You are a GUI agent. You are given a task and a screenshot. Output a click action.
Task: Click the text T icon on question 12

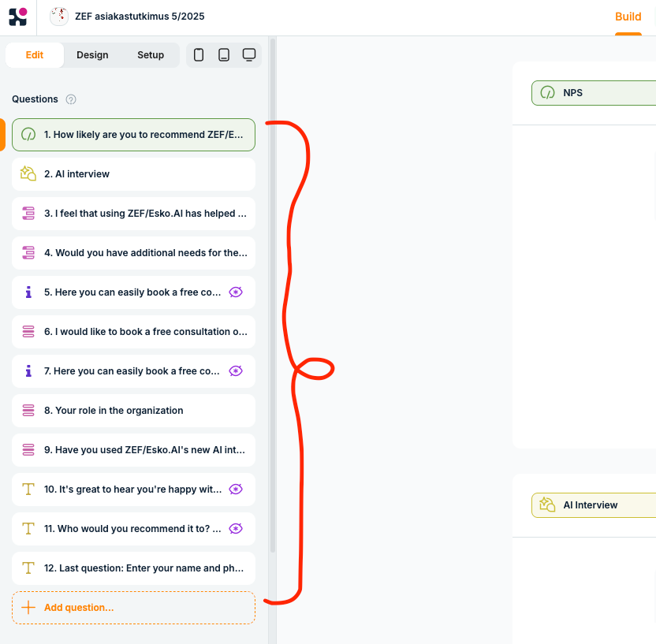(x=28, y=568)
